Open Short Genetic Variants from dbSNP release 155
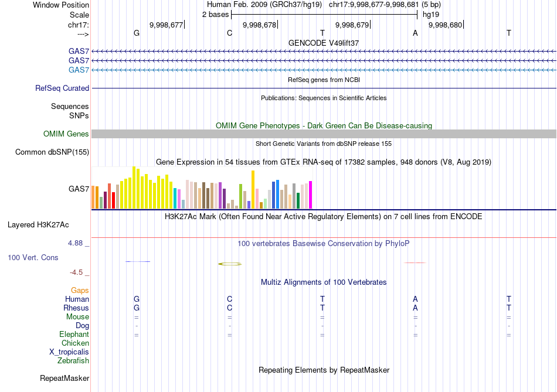 (x=324, y=144)
